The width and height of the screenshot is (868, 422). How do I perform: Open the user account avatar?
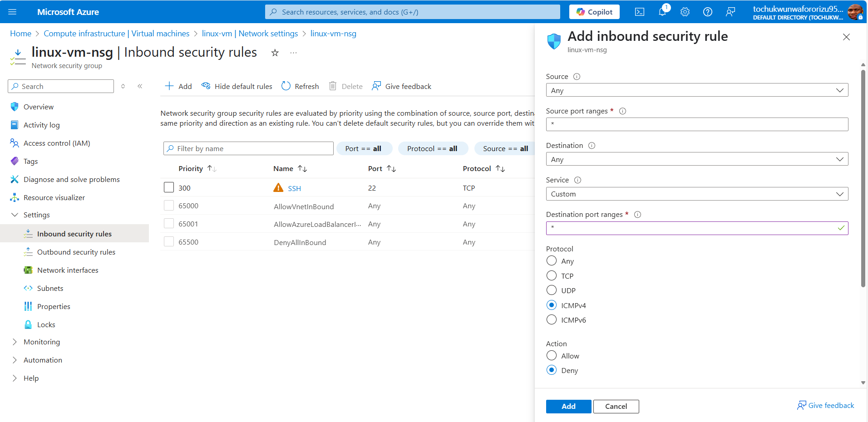[855, 12]
